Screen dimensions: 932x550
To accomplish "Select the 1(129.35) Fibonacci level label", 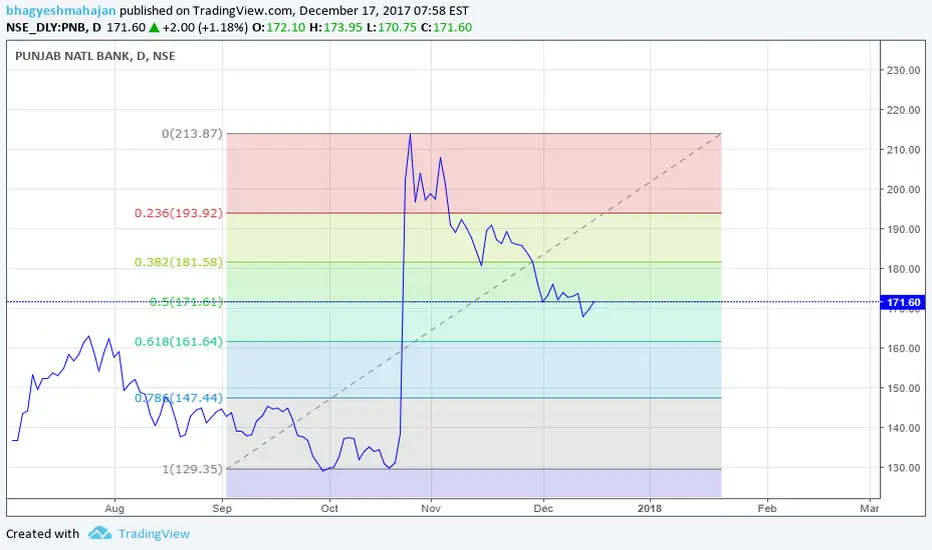I will click(x=192, y=469).
